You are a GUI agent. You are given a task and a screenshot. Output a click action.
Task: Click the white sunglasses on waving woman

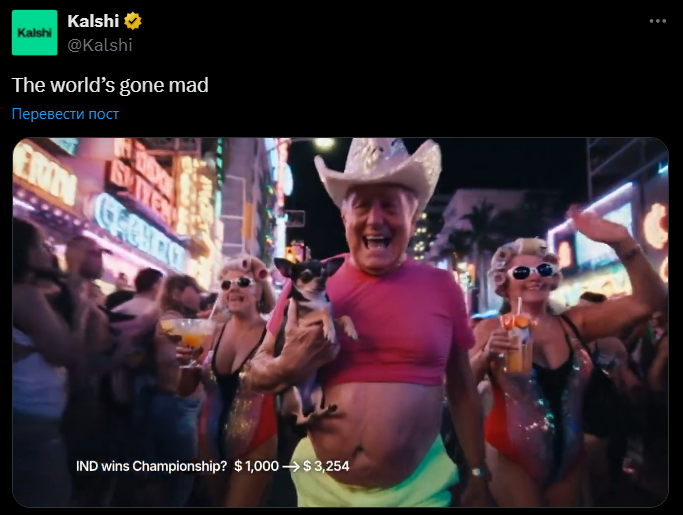(x=533, y=271)
